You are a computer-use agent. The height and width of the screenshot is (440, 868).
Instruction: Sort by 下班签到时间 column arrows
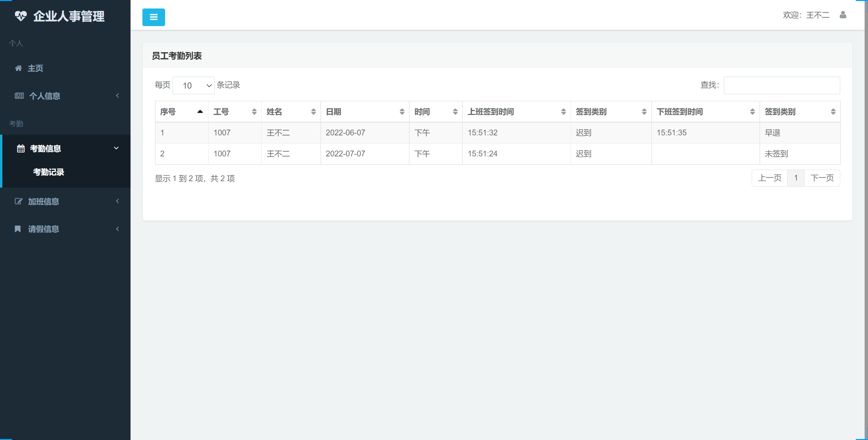point(752,112)
